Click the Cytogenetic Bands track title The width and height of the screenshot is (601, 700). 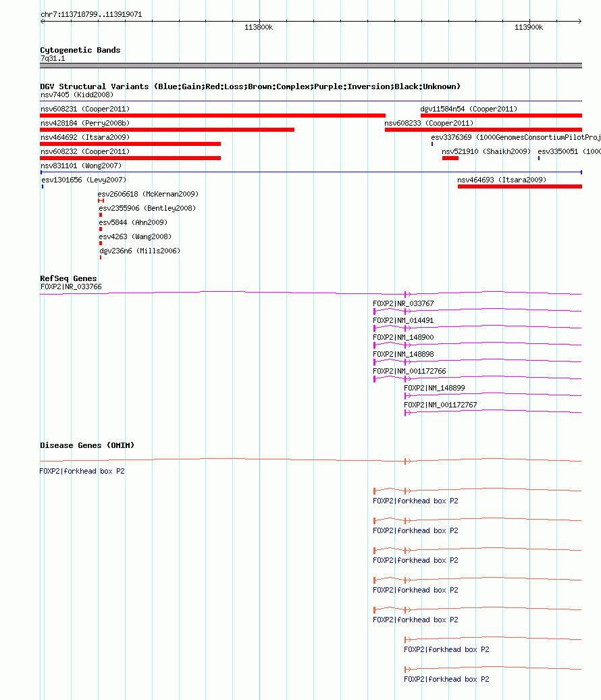point(80,50)
